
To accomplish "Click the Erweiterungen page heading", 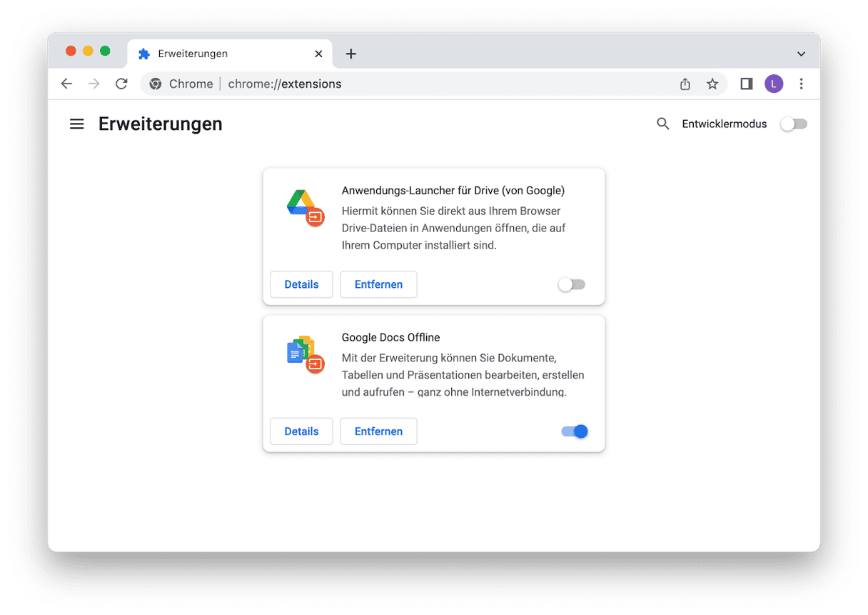I will pyautogui.click(x=161, y=124).
